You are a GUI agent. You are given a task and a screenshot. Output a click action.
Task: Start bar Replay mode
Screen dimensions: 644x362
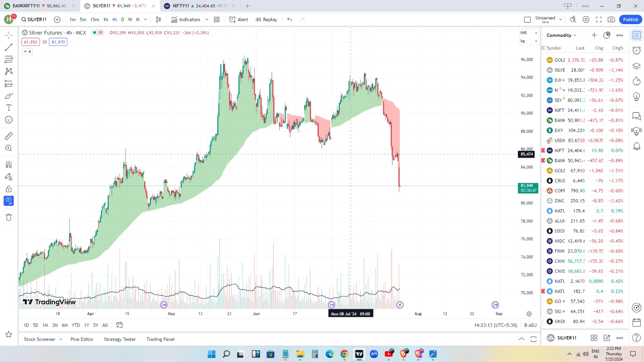(x=266, y=19)
